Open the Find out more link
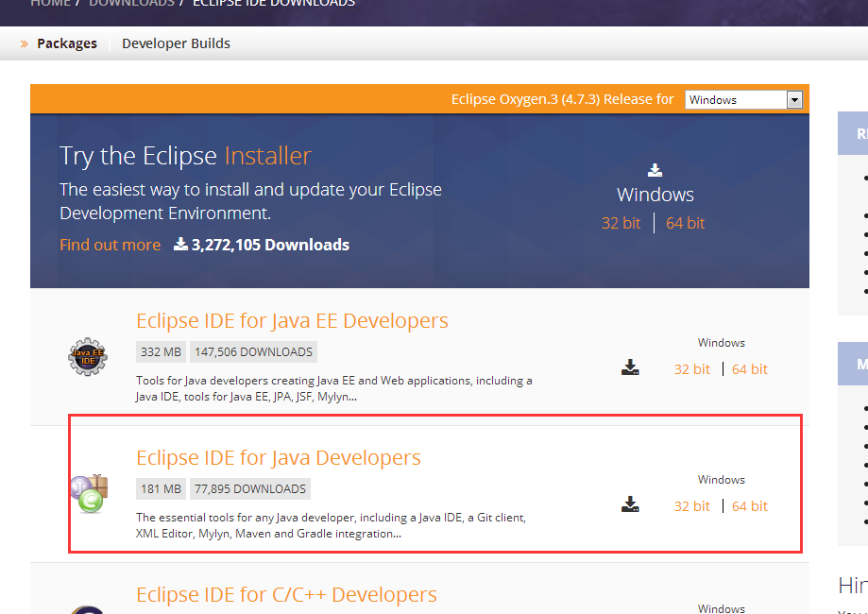The height and width of the screenshot is (614, 868). coord(111,245)
